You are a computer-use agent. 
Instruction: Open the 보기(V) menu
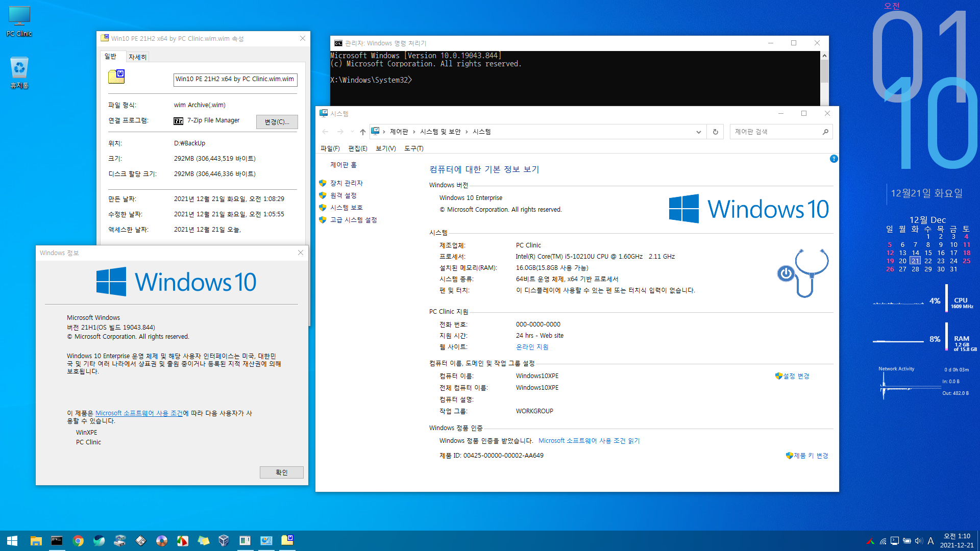[386, 148]
